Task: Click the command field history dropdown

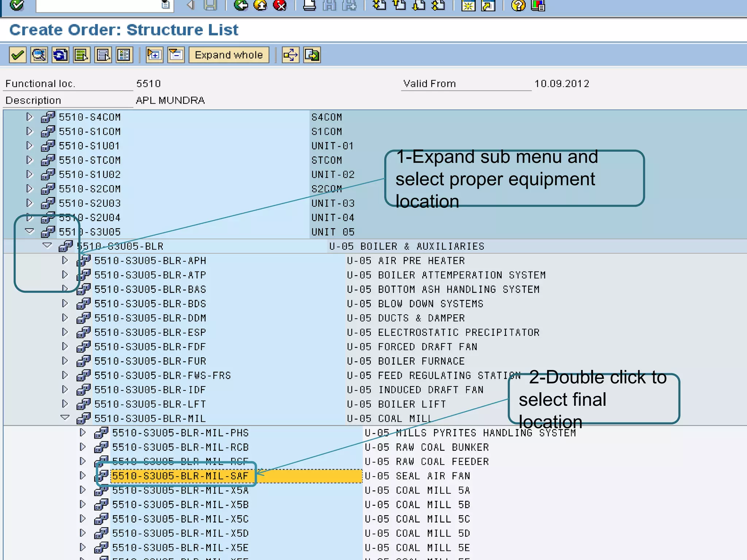Action: pyautogui.click(x=166, y=5)
